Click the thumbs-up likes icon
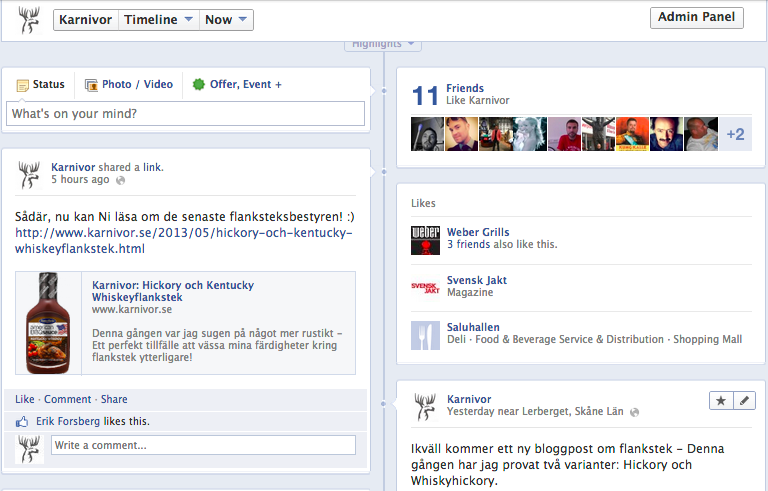 tap(22, 421)
